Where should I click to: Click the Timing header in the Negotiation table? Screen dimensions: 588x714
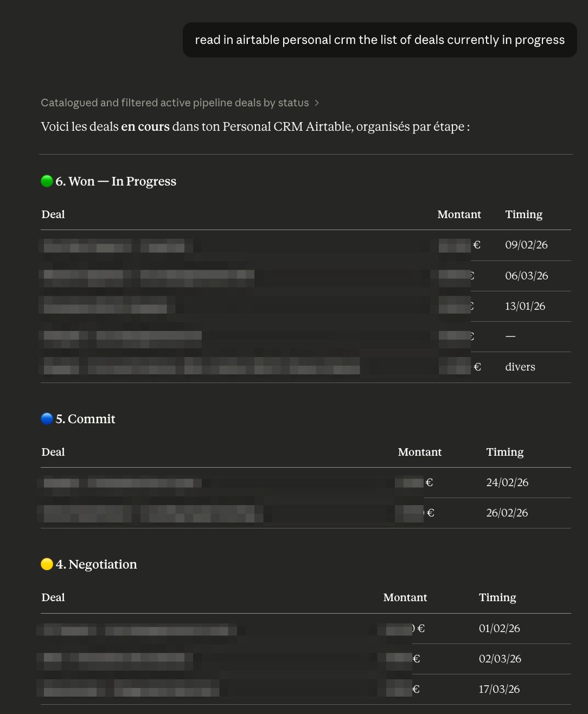497,597
